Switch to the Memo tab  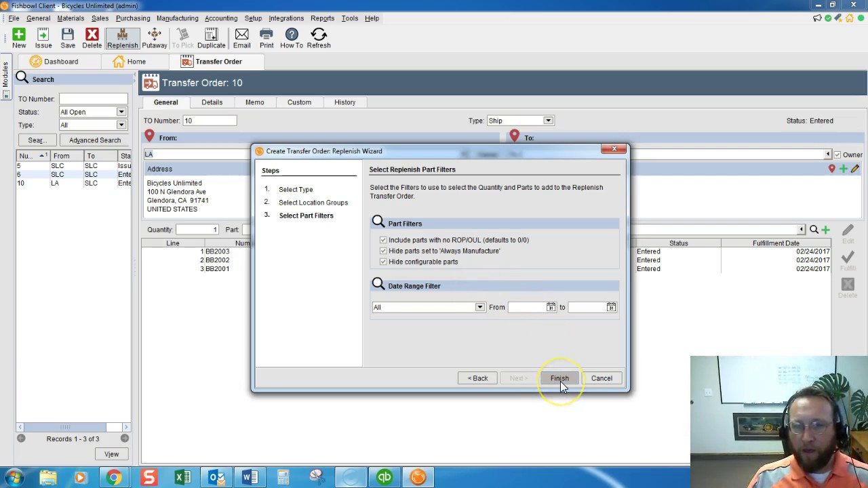point(254,102)
